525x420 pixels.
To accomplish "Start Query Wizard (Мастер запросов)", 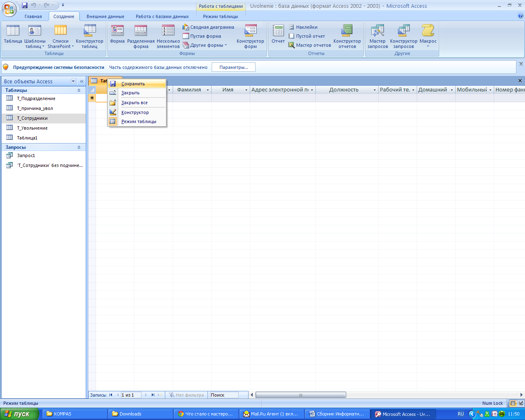I will [377, 37].
